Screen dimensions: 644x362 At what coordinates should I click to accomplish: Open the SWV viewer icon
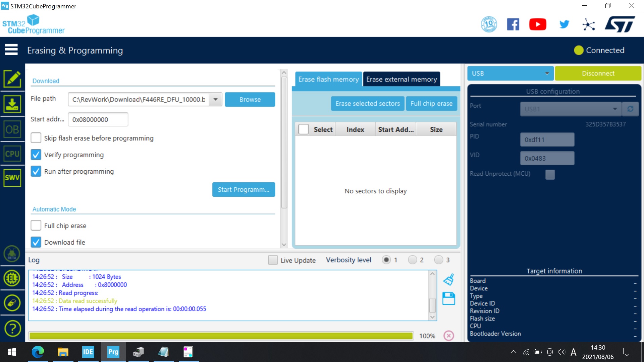click(x=12, y=178)
